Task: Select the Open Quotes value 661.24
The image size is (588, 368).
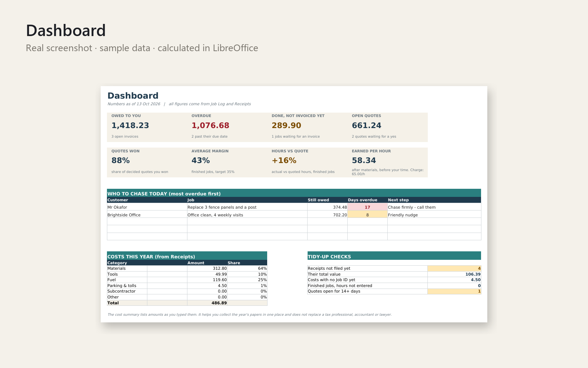Action: click(x=366, y=125)
